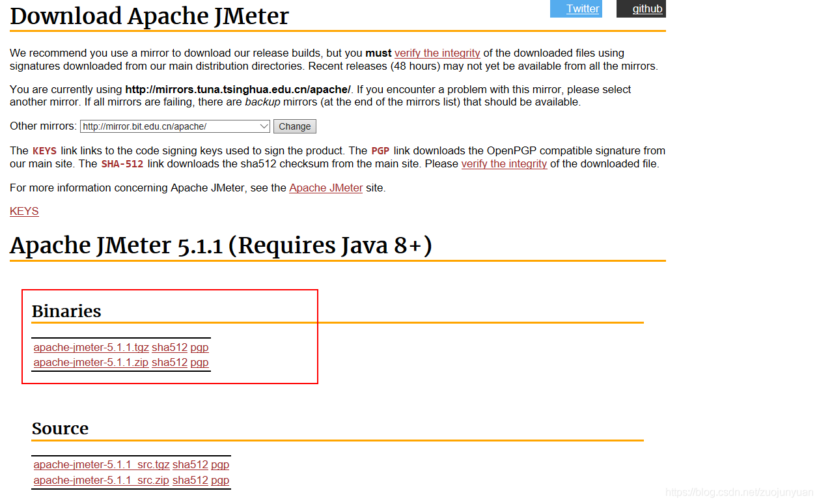819x504 pixels.
Task: Open pgp signature for apache-jmeter-5.1.1_src.tgz
Action: (x=220, y=464)
